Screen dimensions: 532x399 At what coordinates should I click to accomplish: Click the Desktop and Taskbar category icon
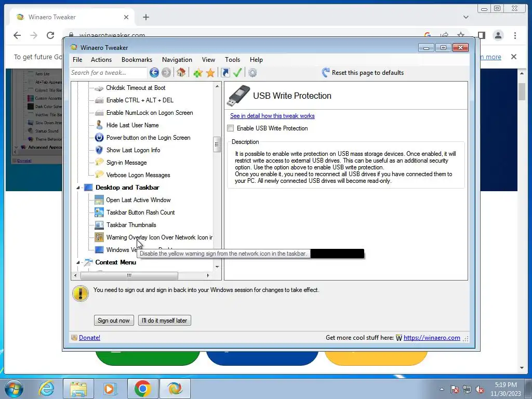(x=88, y=187)
